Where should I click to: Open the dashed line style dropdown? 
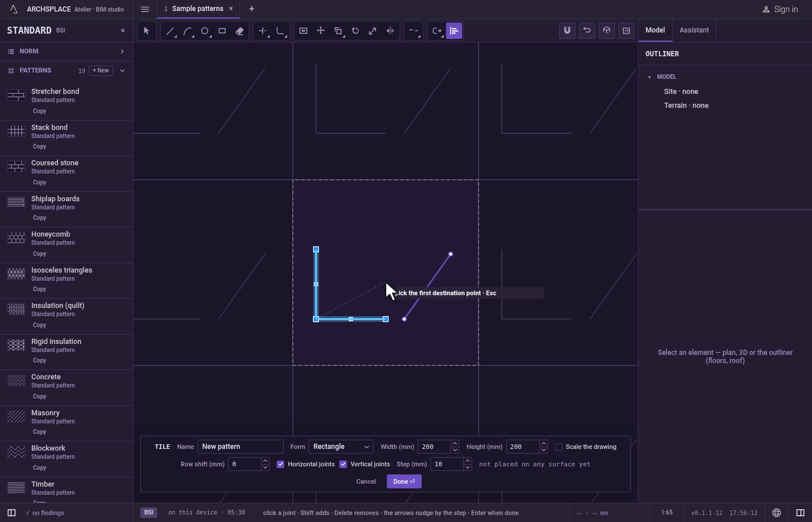(x=414, y=31)
